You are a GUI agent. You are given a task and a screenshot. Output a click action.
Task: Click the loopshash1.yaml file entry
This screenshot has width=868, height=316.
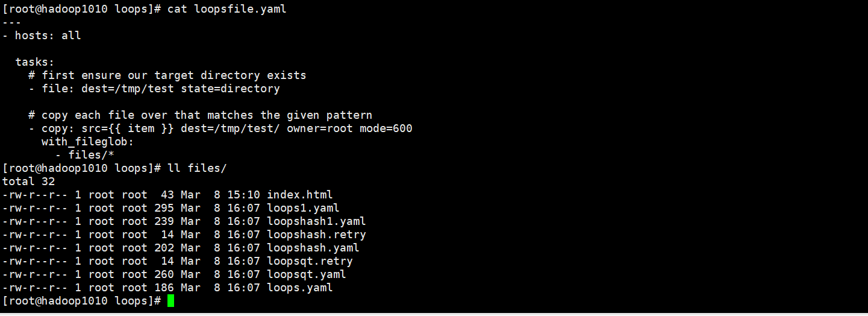(x=316, y=221)
